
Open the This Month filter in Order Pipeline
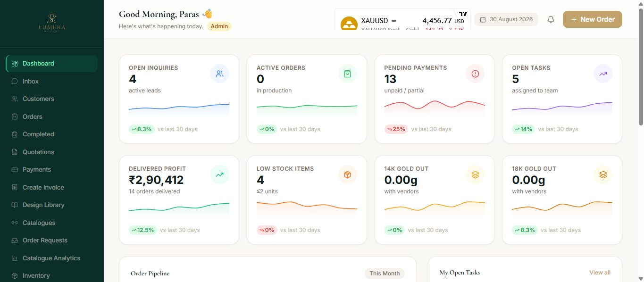(x=385, y=274)
